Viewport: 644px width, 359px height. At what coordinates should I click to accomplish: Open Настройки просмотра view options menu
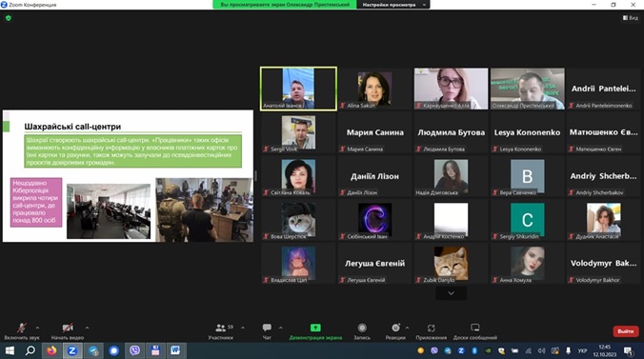(x=393, y=5)
